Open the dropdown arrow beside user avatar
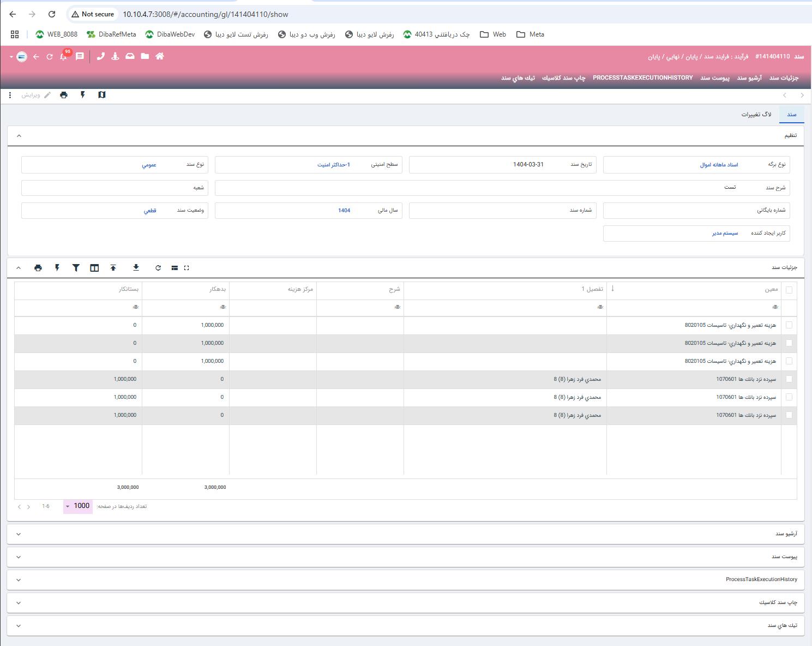The height and width of the screenshot is (646, 812). coord(11,57)
